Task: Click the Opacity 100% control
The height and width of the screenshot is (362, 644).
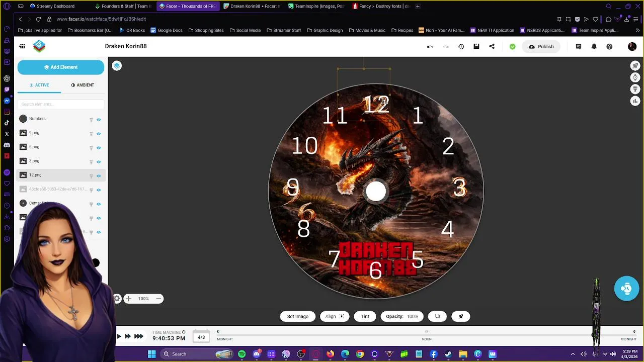Action: (x=402, y=316)
